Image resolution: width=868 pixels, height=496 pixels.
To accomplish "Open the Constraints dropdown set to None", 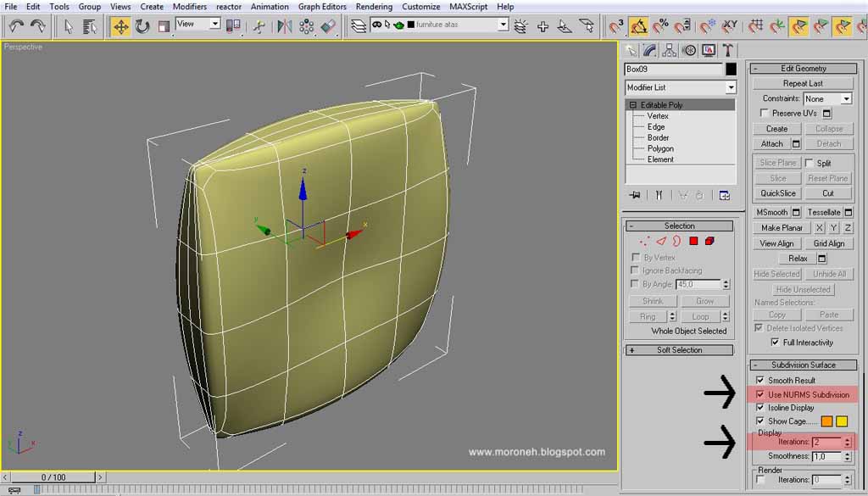I will [827, 98].
